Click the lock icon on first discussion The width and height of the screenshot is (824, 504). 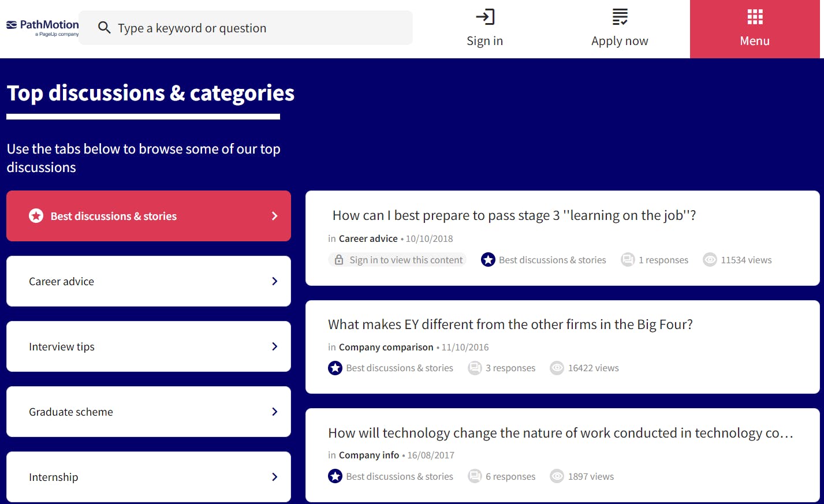click(339, 260)
